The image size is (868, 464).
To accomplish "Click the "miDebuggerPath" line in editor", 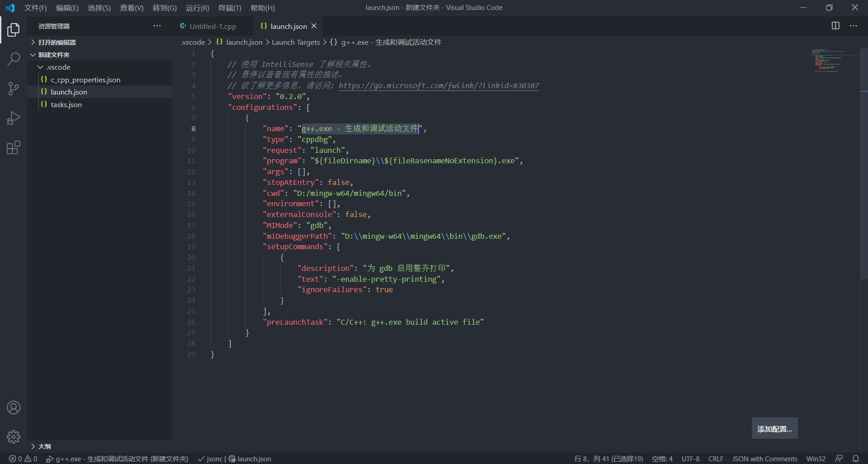I will coord(386,236).
